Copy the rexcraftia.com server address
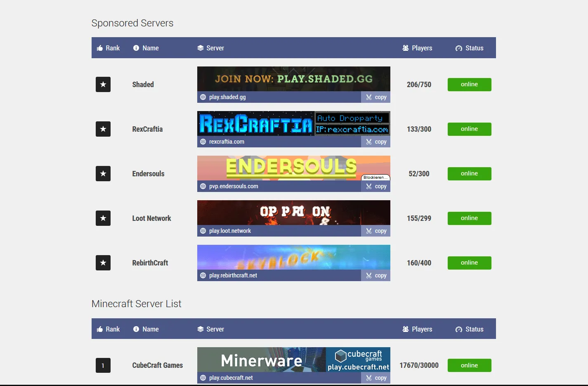 point(376,142)
